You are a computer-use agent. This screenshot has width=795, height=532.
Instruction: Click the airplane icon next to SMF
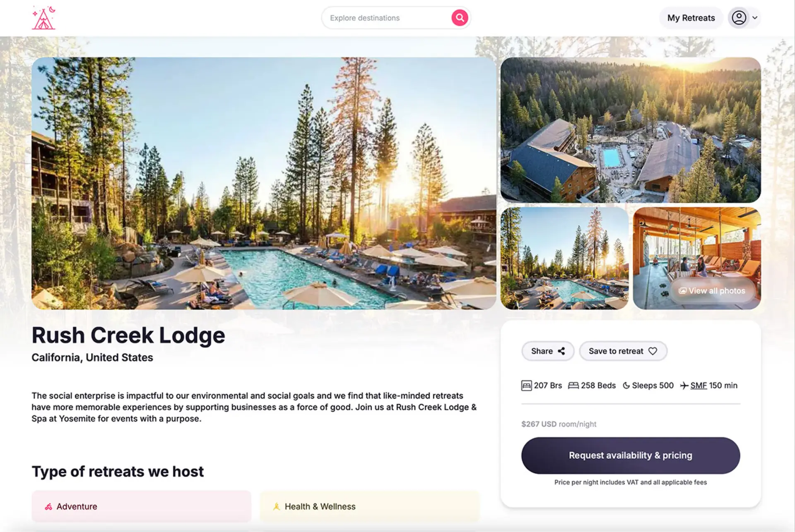click(x=684, y=386)
